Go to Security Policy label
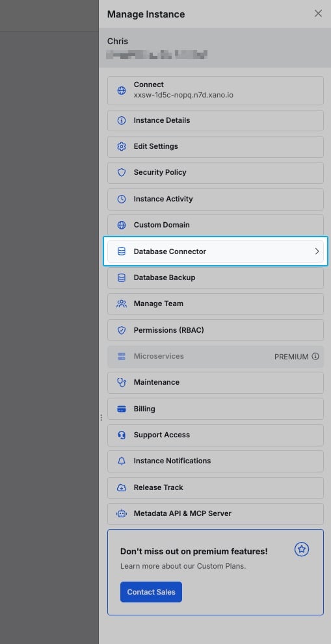Viewport: 331px width, 644px height. 160,172
